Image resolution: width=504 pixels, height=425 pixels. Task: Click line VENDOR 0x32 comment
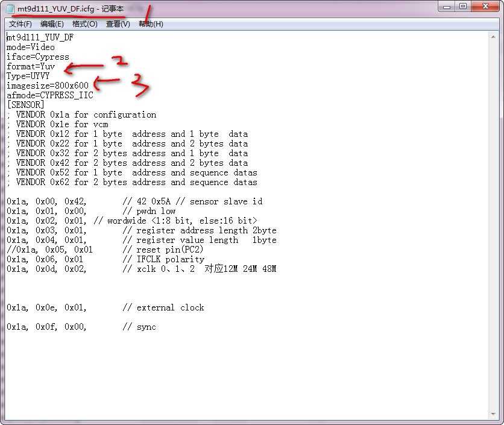click(127, 153)
